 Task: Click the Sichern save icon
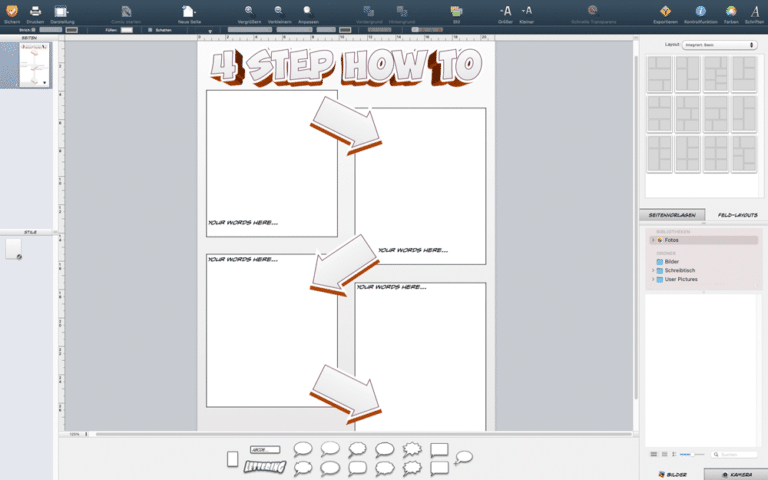11,11
